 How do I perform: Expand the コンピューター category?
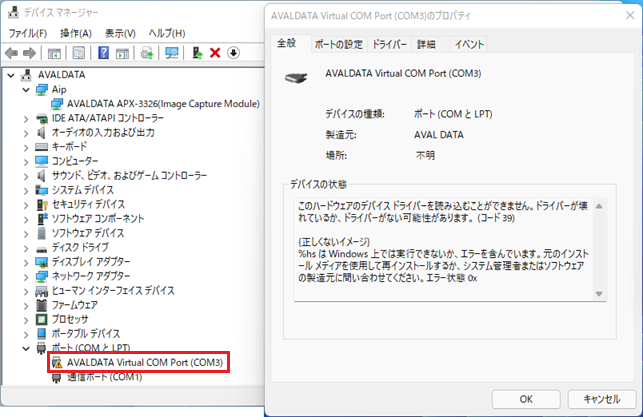coord(26,162)
